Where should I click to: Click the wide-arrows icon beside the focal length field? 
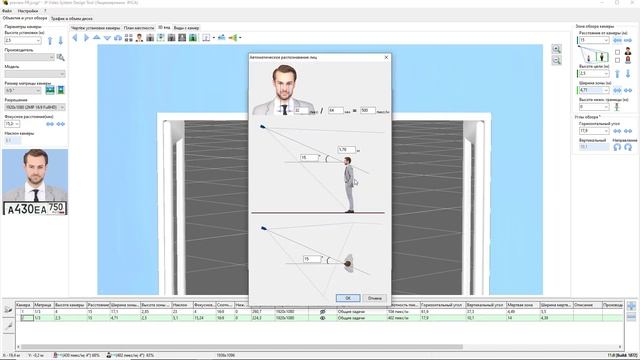click(x=60, y=124)
